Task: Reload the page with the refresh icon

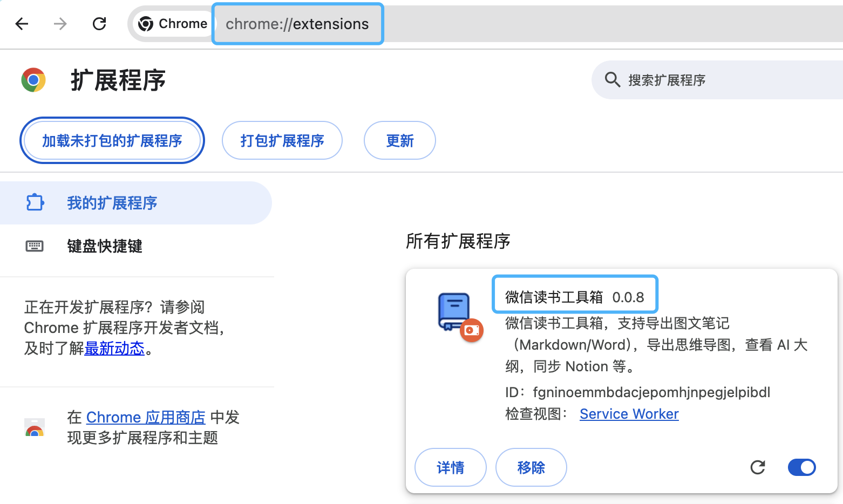Action: (99, 24)
